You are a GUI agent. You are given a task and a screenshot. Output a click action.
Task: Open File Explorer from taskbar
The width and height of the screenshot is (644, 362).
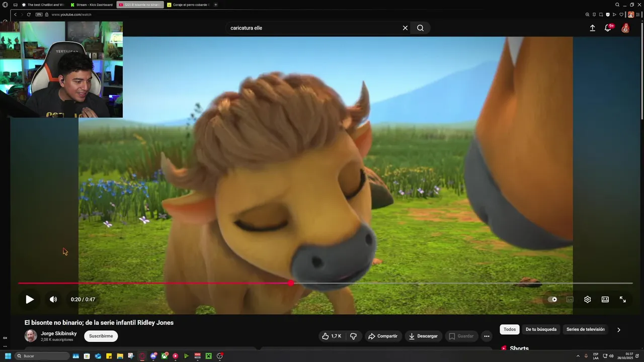click(x=120, y=356)
